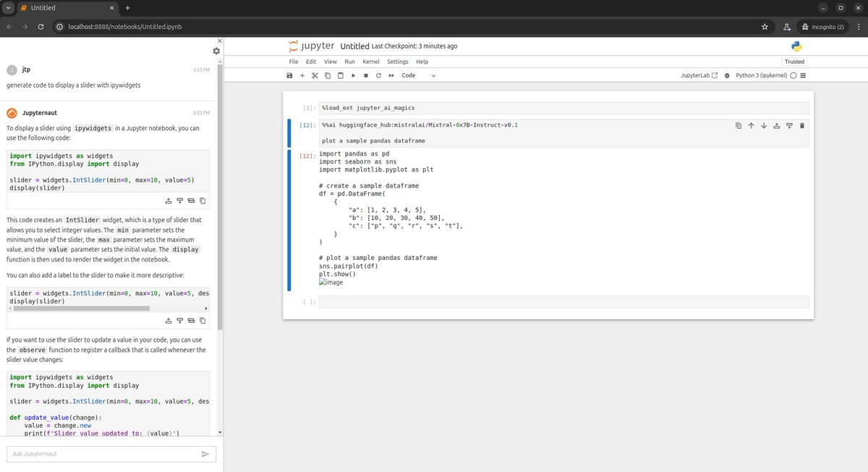Click the Jupyternaut avatar icon in chat
Viewport: 868px width, 472px height.
(x=12, y=113)
